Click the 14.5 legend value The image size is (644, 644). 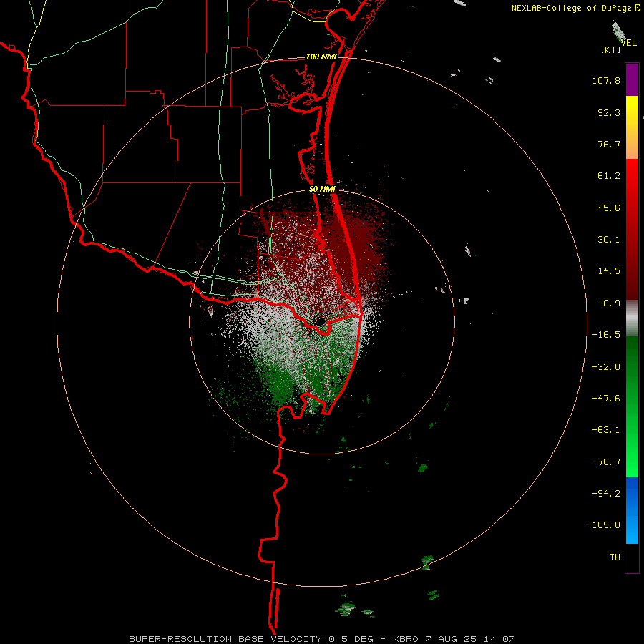[x=609, y=271]
